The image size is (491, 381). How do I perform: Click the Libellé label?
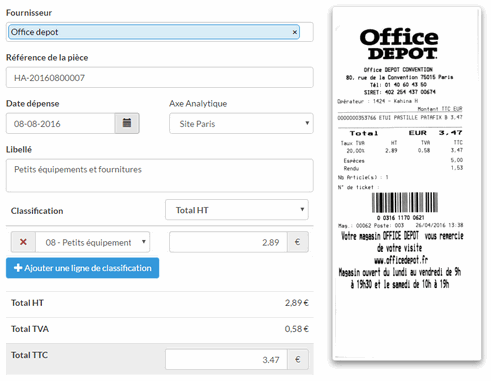point(19,150)
